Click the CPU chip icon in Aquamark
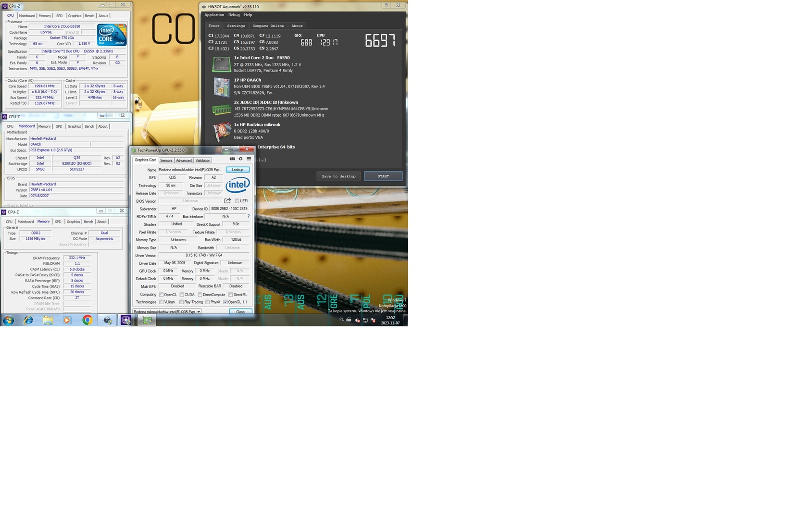Image resolution: width=812 pixels, height=519 pixels. (x=222, y=64)
